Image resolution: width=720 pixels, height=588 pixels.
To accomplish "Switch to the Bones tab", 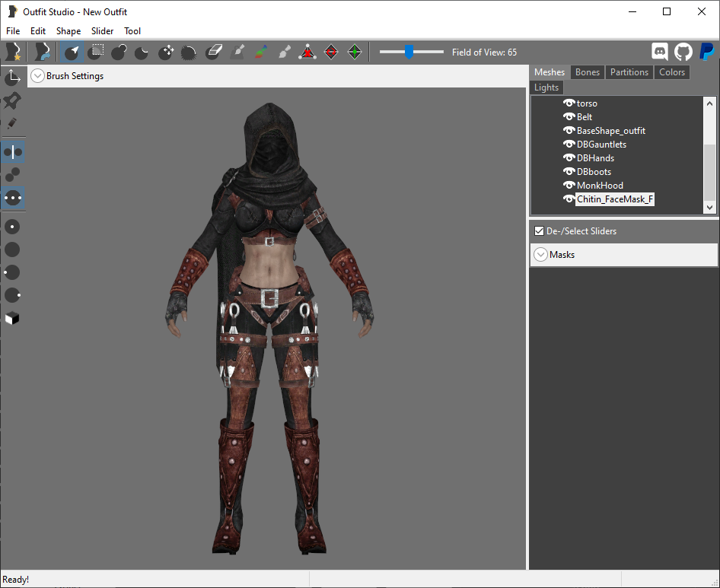I will coord(588,72).
